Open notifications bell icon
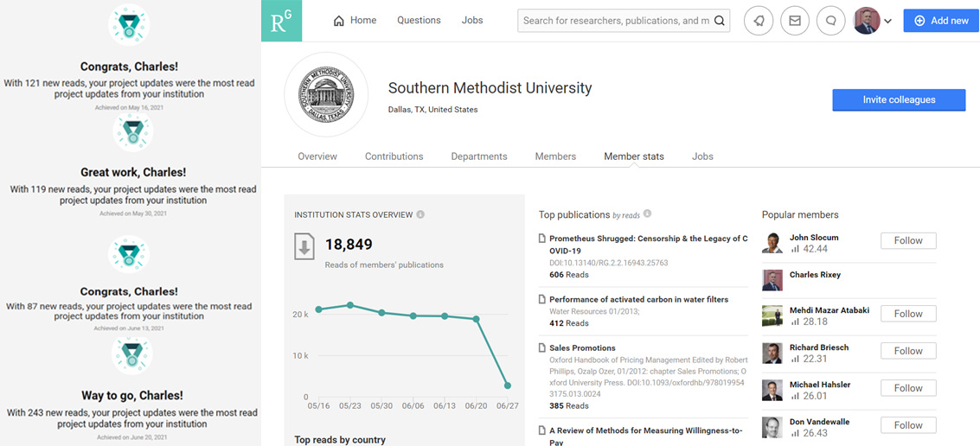The height and width of the screenshot is (446, 980). 759,21
